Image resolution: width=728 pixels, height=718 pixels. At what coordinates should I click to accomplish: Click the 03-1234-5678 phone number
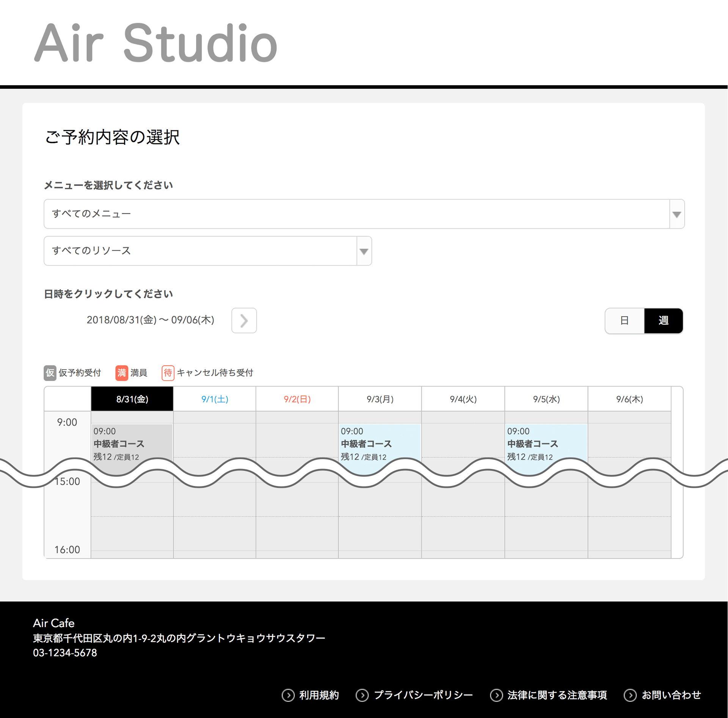point(65,653)
